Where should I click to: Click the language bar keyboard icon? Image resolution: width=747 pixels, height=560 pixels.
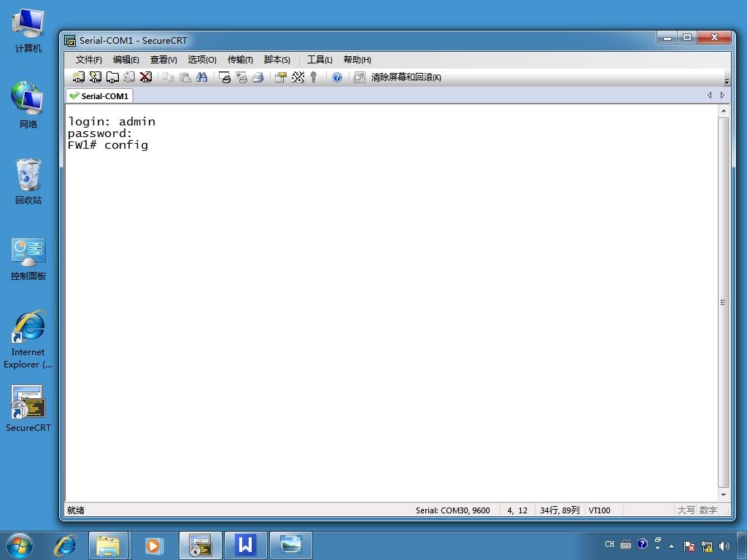[x=626, y=544]
